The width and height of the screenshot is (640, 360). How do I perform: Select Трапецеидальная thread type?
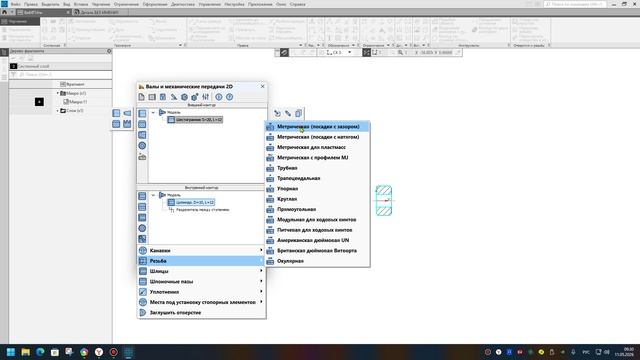318,178
